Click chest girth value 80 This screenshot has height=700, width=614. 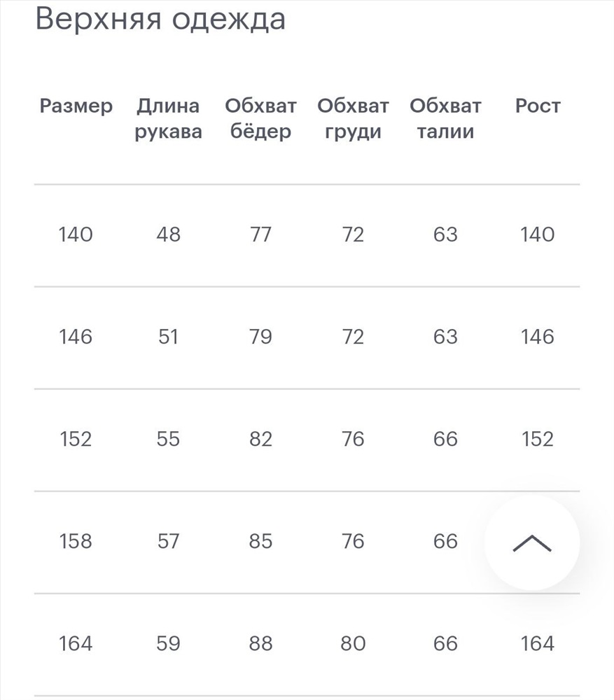(353, 643)
